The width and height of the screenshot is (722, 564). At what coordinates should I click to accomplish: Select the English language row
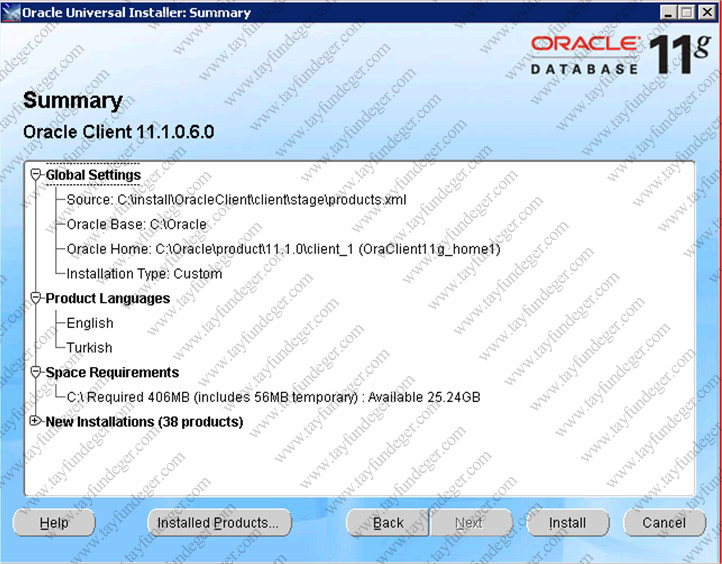point(90,323)
